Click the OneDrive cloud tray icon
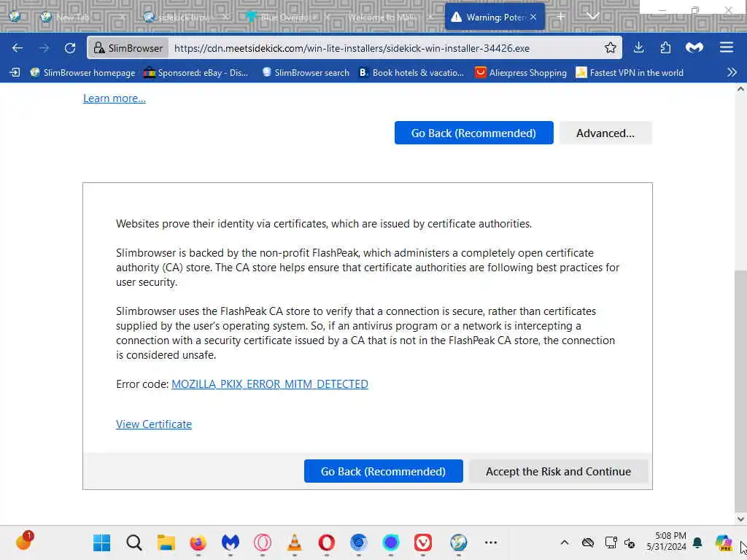This screenshot has width=747, height=560. pyautogui.click(x=588, y=542)
